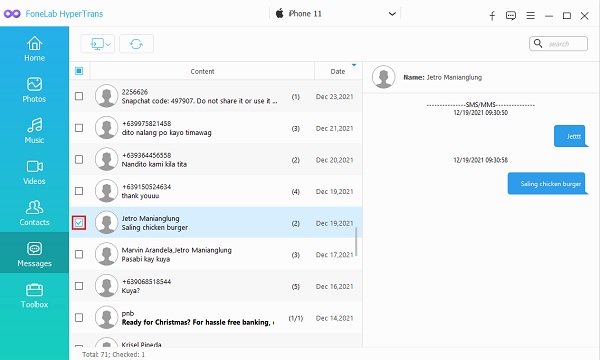
Task: Open the Home section in sidebar
Action: (x=34, y=49)
